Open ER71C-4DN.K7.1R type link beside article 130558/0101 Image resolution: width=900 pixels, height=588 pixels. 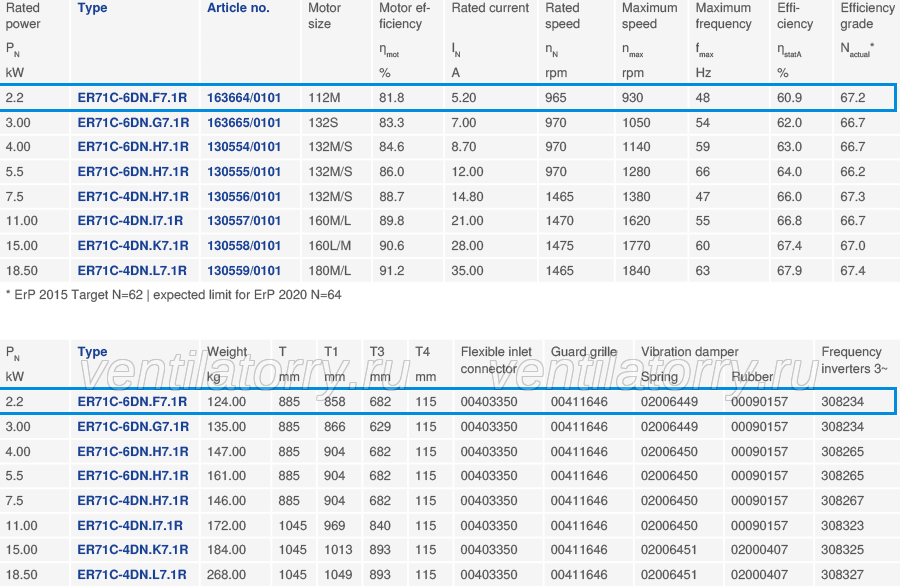click(133, 246)
